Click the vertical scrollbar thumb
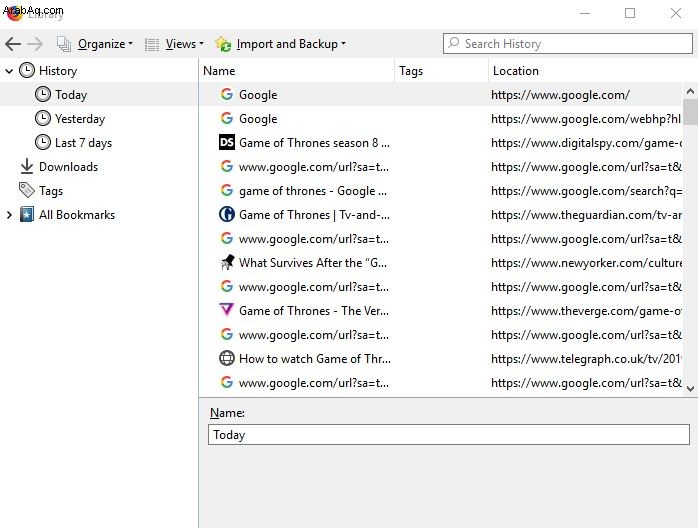Viewport: 698px width, 528px height. click(690, 112)
